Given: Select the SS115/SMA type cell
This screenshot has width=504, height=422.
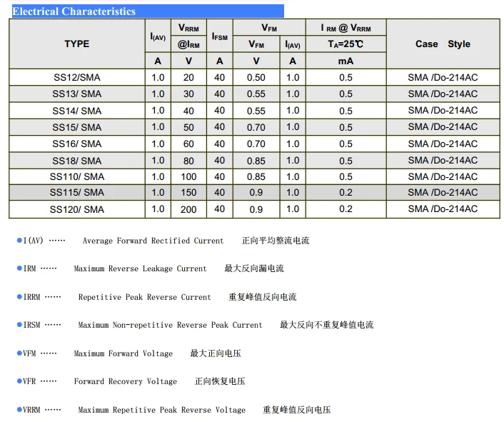Looking at the screenshot, I should [x=77, y=192].
